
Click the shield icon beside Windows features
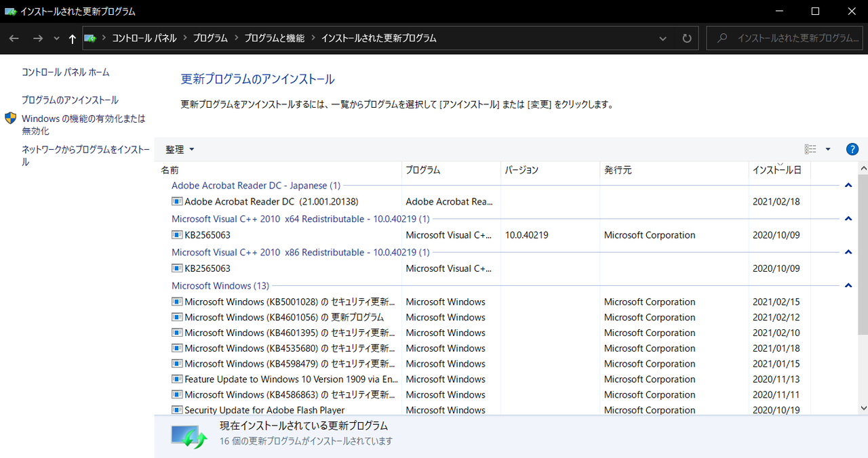click(x=11, y=119)
